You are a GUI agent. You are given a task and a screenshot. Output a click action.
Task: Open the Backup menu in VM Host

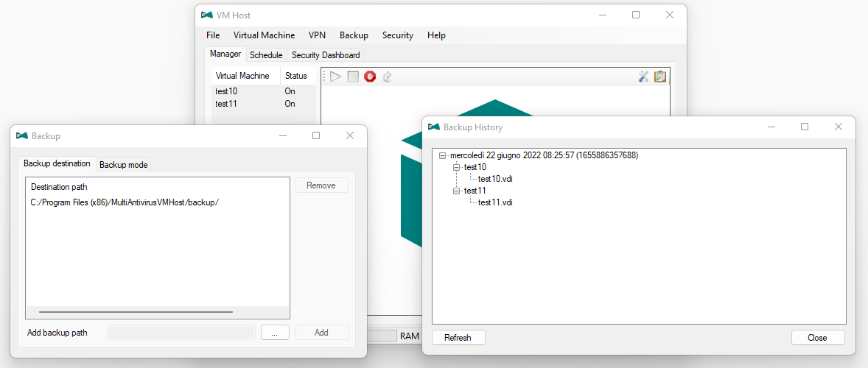[354, 35]
